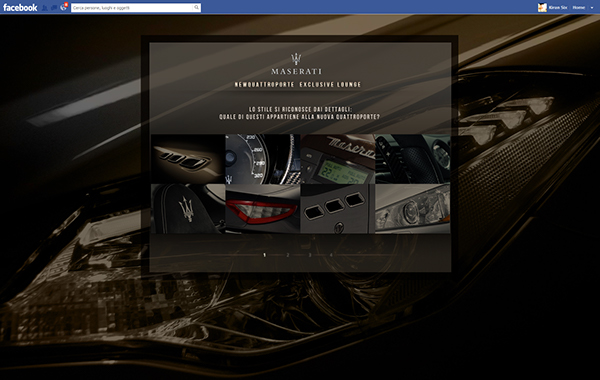Open the notifications globe icon
Screen dimensions: 600x380
pyautogui.click(x=64, y=7)
